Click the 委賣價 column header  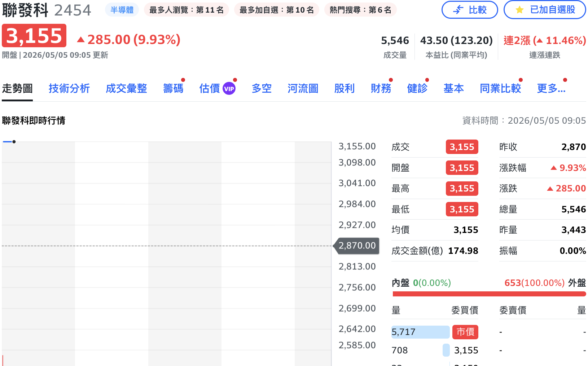click(513, 310)
